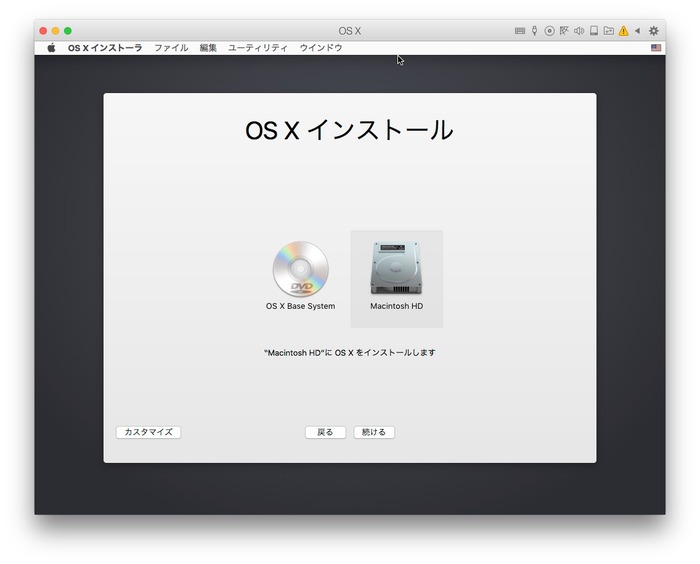Open the ウインドウ menu
The image size is (700, 564).
(321, 48)
